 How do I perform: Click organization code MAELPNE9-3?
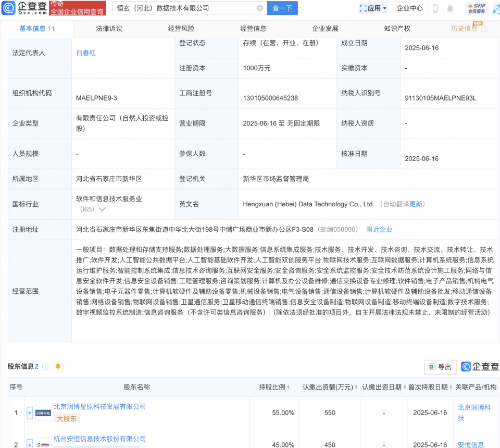click(96, 98)
